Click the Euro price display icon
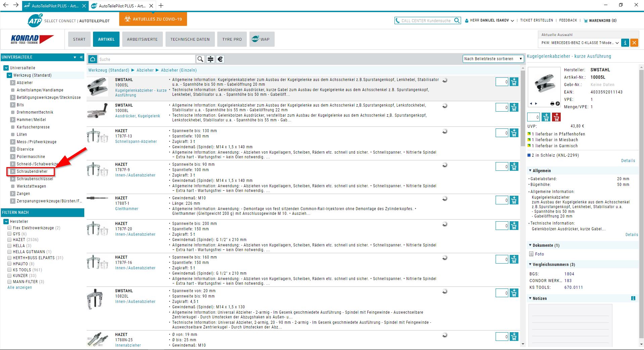644x350 pixels. click(220, 59)
